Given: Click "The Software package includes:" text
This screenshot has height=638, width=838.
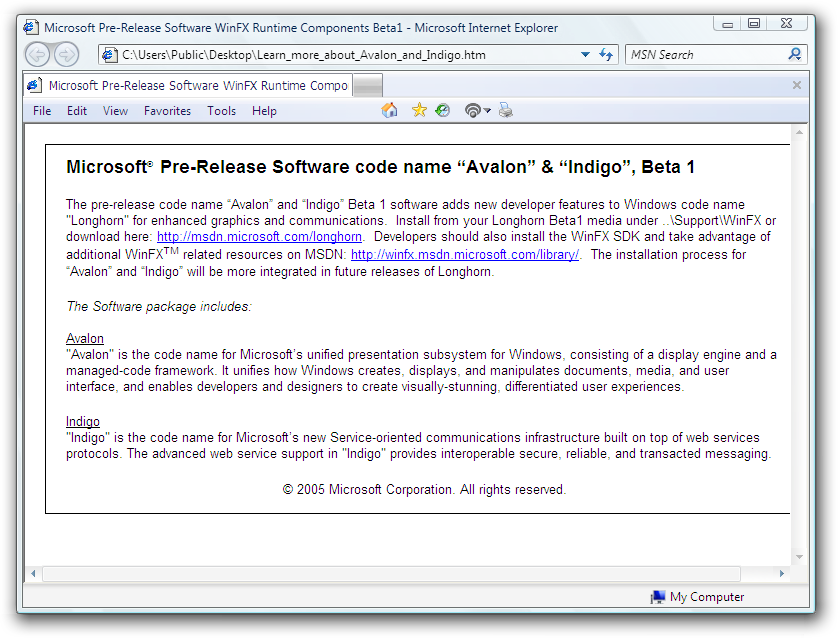Looking at the screenshot, I should (159, 306).
